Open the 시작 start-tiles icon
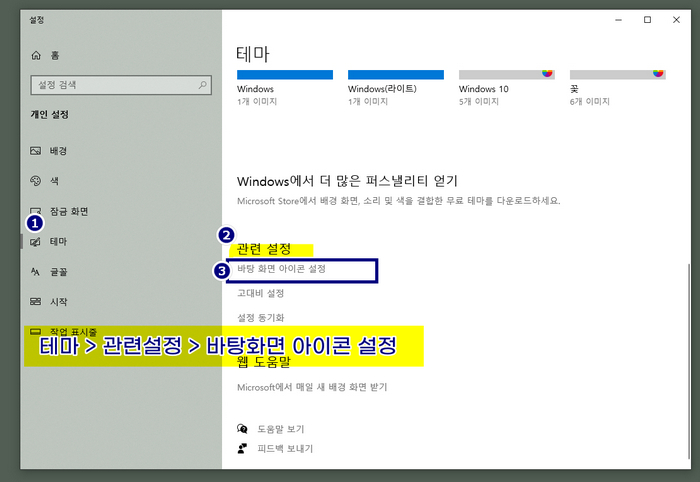The image size is (700, 482). coord(35,302)
